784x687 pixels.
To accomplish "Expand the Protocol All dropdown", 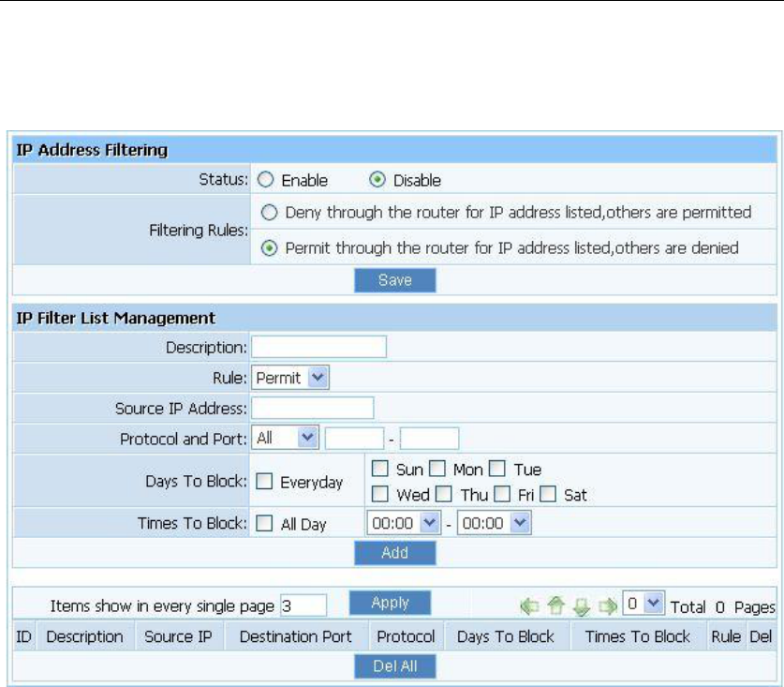I will [x=285, y=438].
